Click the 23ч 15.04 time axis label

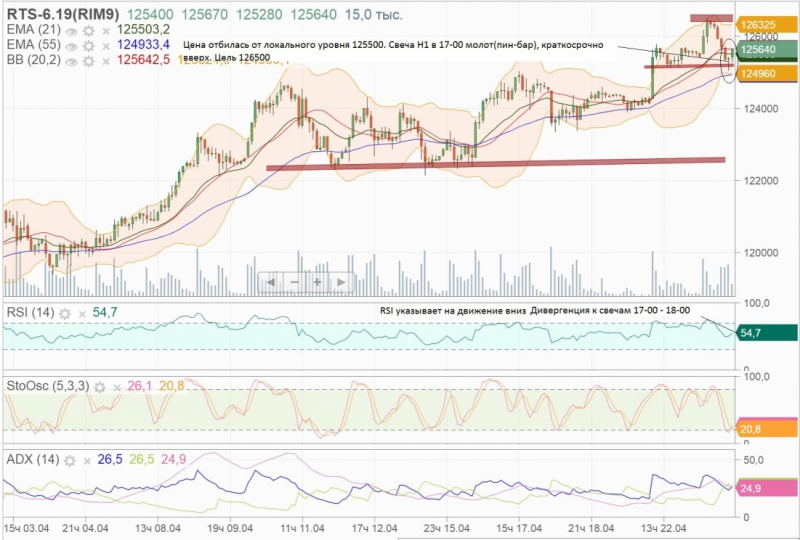[446, 528]
